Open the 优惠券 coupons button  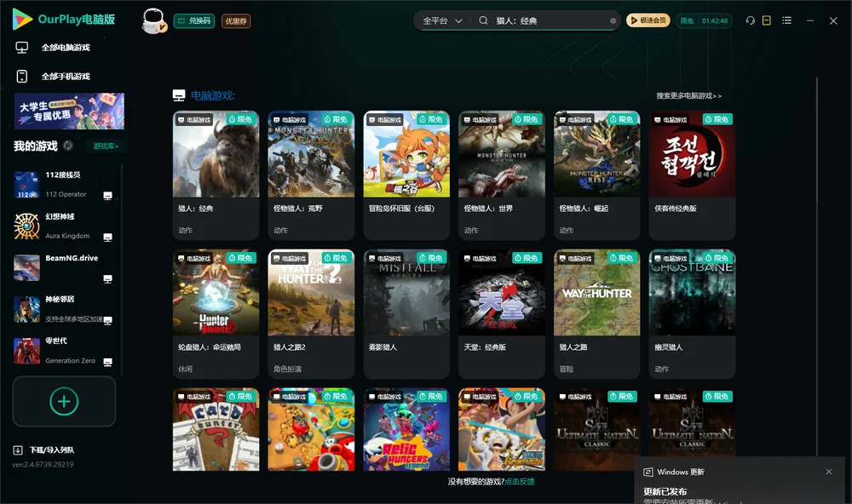(x=236, y=21)
